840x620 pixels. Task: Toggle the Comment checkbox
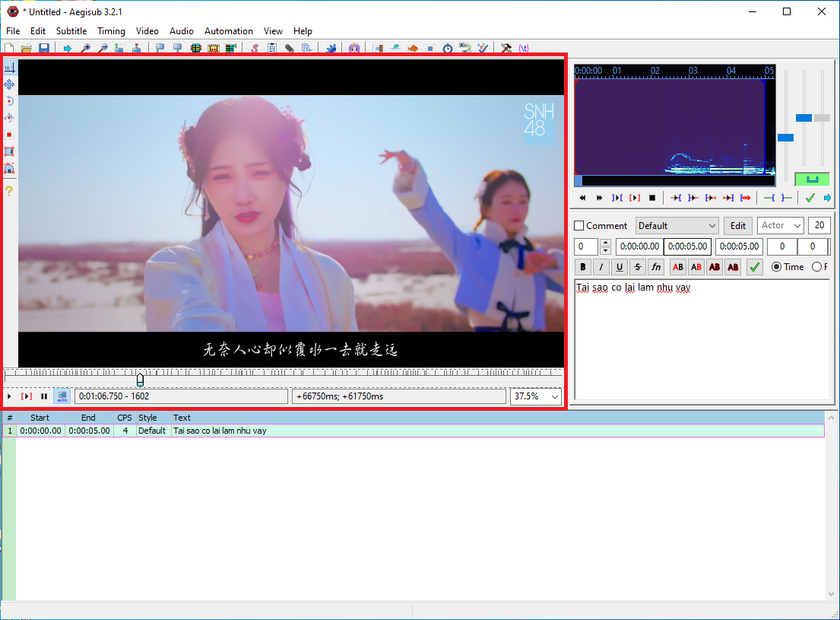point(579,226)
